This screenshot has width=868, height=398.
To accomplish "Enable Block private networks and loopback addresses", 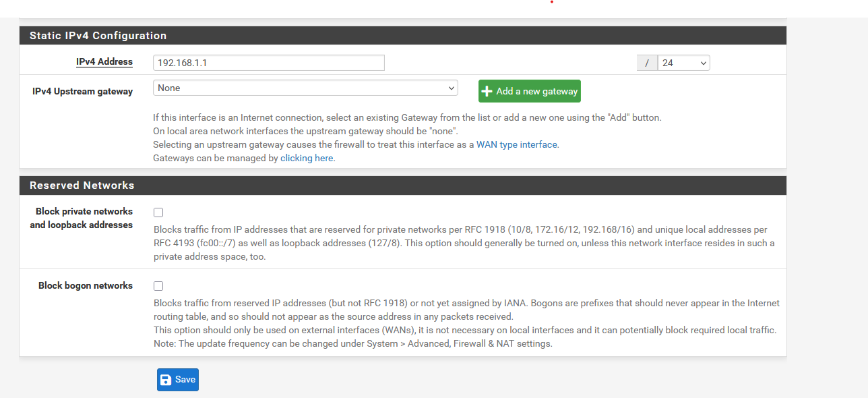I will pyautogui.click(x=158, y=212).
